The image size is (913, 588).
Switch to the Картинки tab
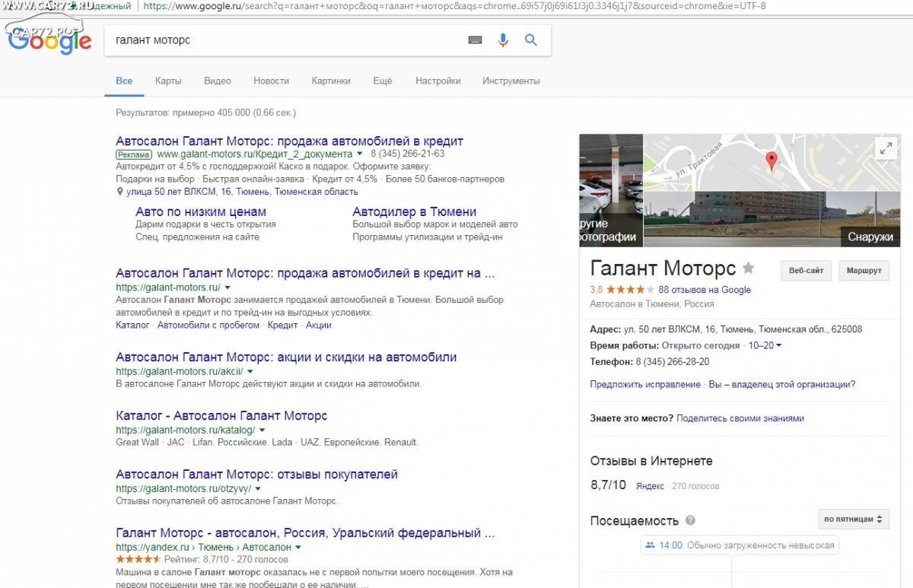tap(331, 81)
